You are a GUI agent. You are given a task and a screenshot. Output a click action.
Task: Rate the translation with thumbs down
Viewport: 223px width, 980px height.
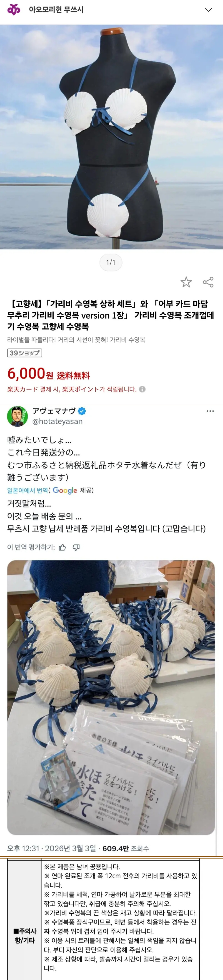[76, 547]
